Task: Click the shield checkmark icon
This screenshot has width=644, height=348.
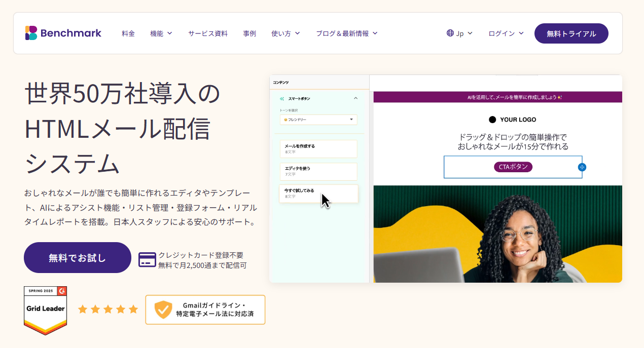Action: [x=163, y=310]
